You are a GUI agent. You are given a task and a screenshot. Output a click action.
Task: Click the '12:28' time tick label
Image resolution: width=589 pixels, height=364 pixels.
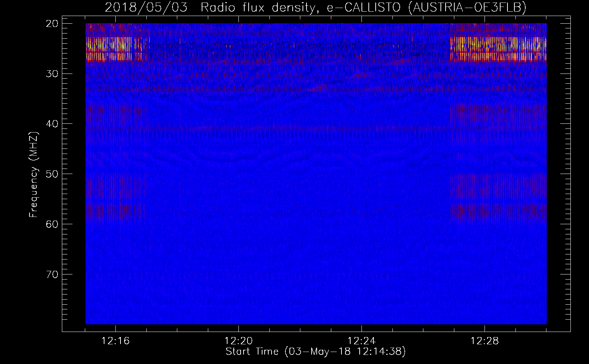coord(485,341)
